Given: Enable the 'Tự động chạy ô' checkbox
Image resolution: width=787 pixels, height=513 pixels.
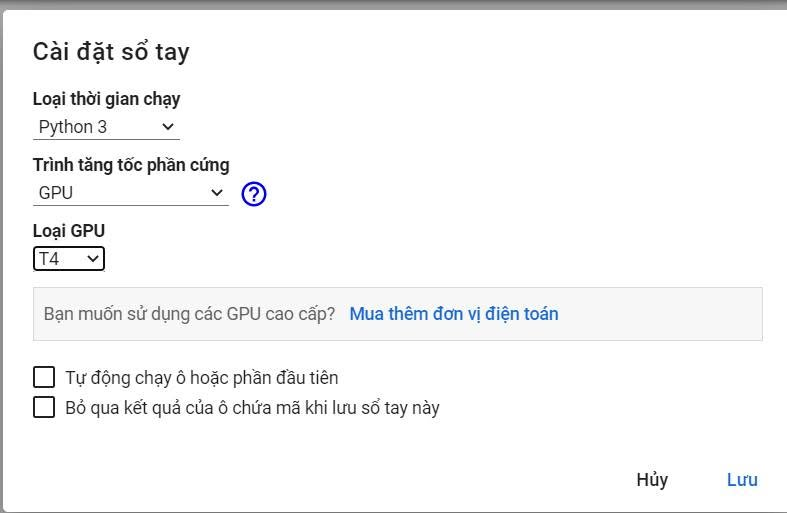Looking at the screenshot, I should (x=44, y=377).
